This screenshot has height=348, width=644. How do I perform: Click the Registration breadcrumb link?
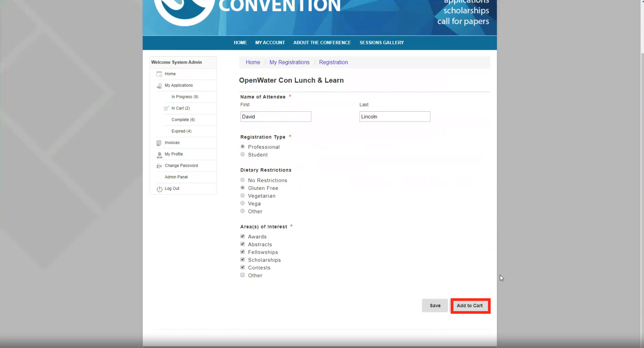point(333,62)
